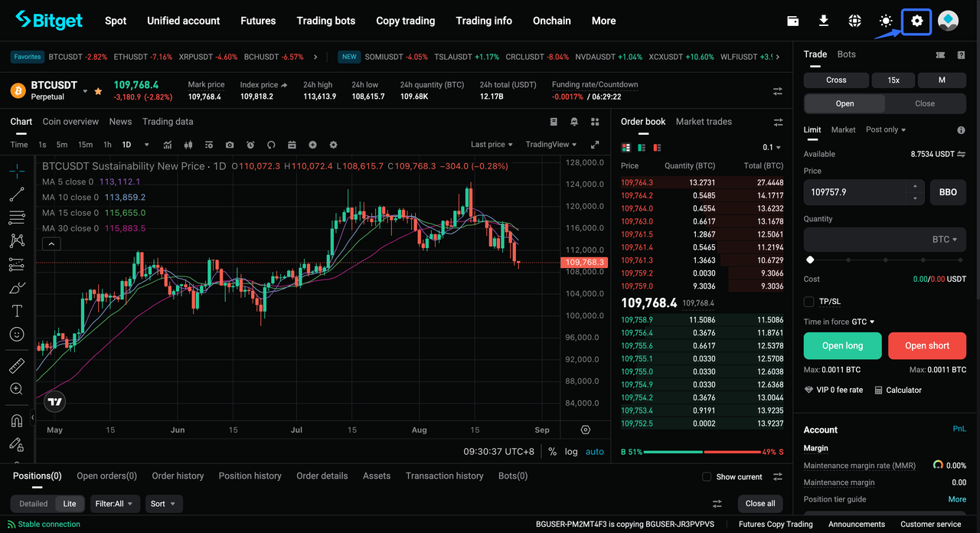
Task: Open the TradingView chart source dropdown
Action: coord(551,145)
